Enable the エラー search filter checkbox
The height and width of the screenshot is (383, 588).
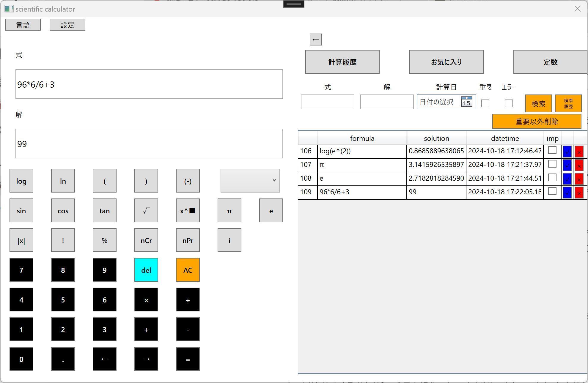tap(509, 103)
